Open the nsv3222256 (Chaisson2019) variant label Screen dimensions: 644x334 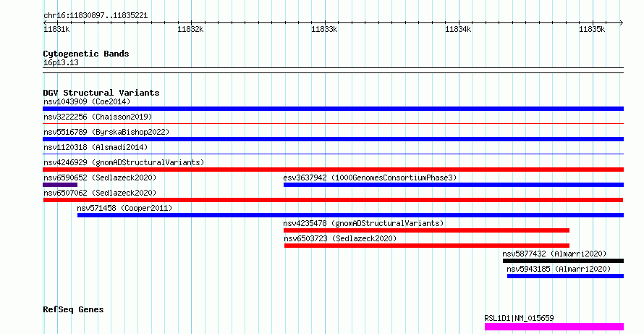tap(98, 117)
